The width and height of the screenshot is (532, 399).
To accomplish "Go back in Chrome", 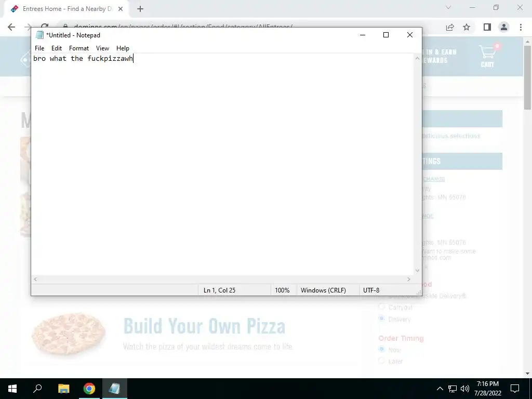I will (x=11, y=27).
